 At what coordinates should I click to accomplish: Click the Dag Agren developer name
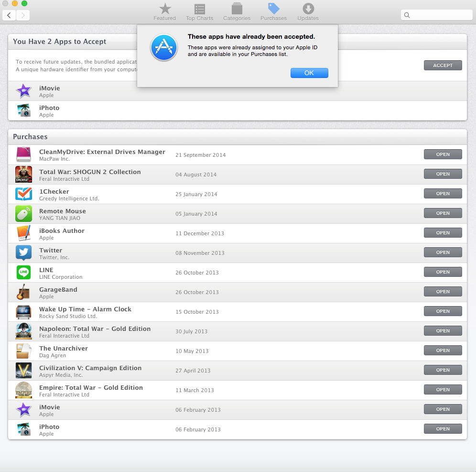point(52,355)
